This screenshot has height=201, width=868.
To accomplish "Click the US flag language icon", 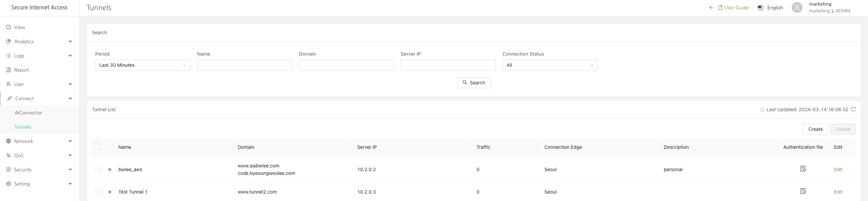I will click(x=761, y=7).
